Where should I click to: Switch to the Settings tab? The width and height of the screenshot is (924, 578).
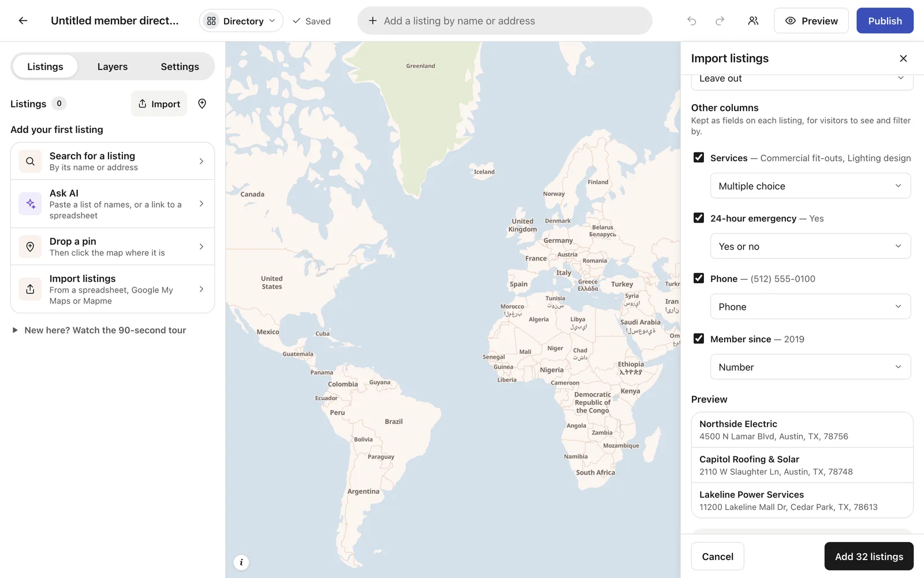pos(180,66)
